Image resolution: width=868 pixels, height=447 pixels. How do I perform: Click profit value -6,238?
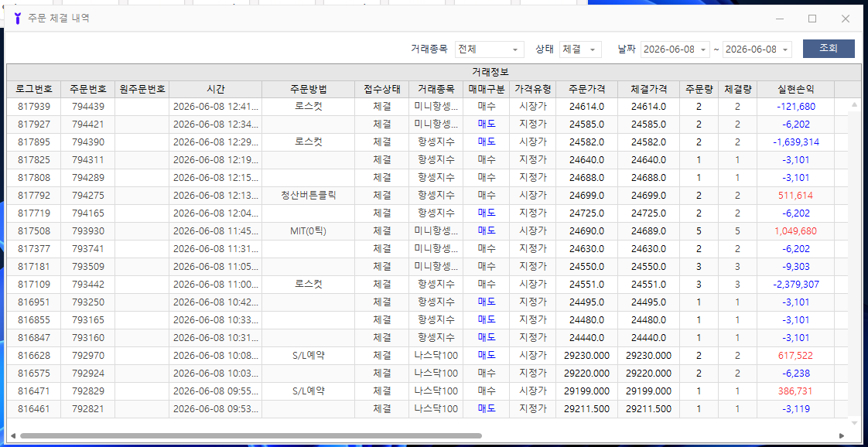pos(795,373)
